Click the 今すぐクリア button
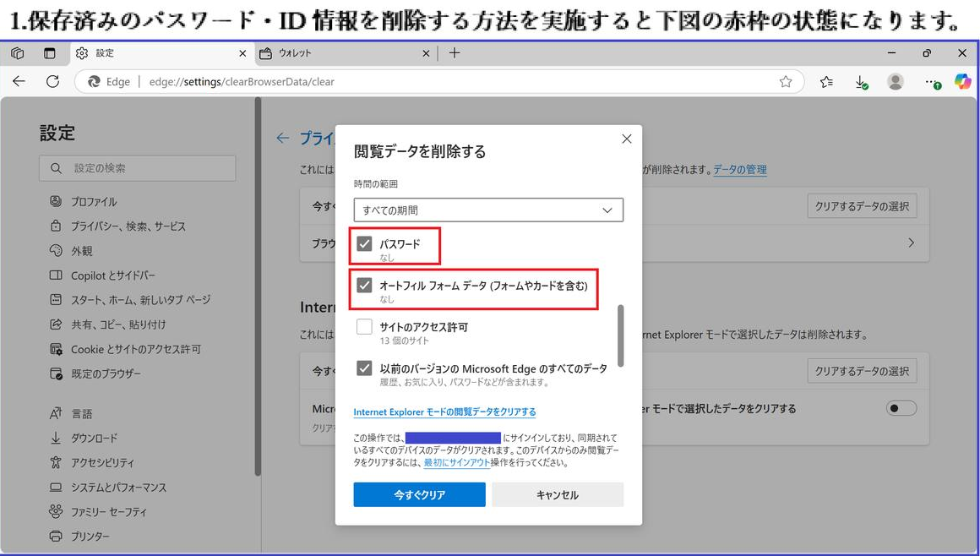This screenshot has width=980, height=556. [x=419, y=495]
